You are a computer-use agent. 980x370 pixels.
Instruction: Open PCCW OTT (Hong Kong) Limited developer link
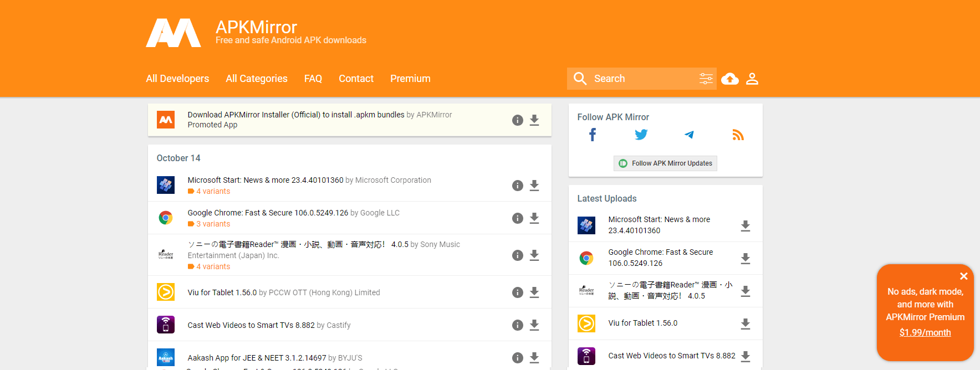coord(324,292)
